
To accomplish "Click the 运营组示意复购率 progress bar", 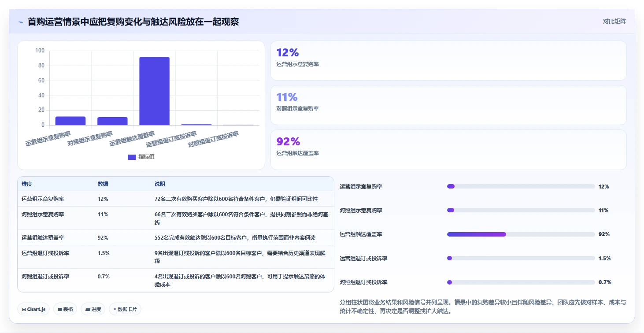I will [x=521, y=187].
